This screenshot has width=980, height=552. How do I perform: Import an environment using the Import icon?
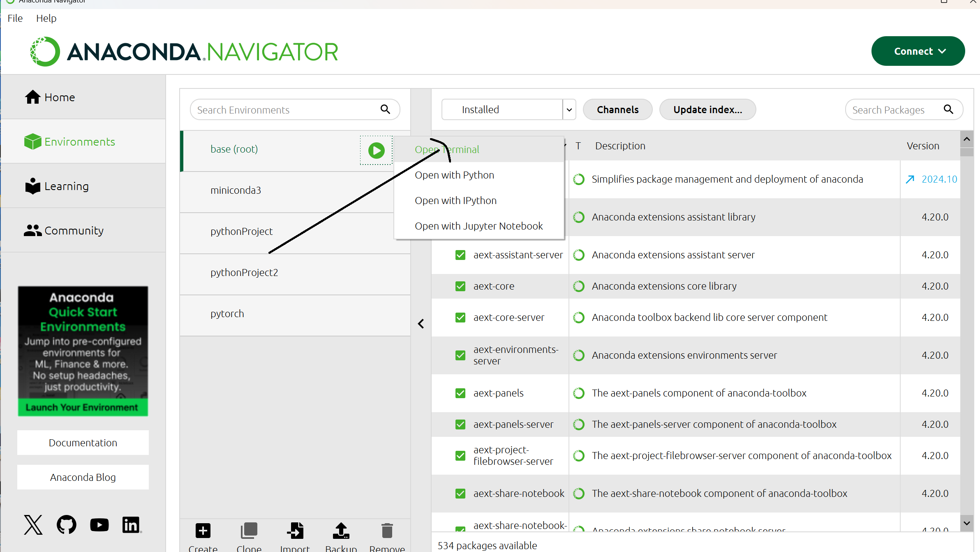295,531
